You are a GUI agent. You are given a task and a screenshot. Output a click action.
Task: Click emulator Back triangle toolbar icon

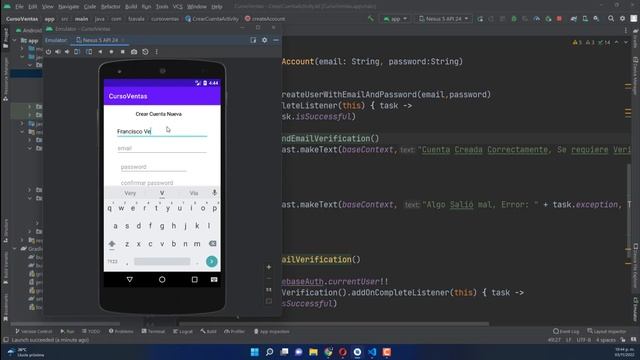pyautogui.click(x=100, y=52)
